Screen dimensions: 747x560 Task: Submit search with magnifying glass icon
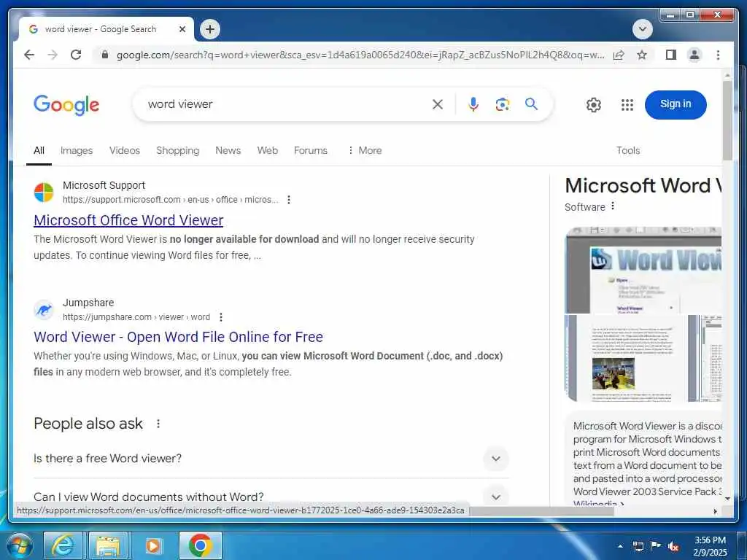coord(531,104)
